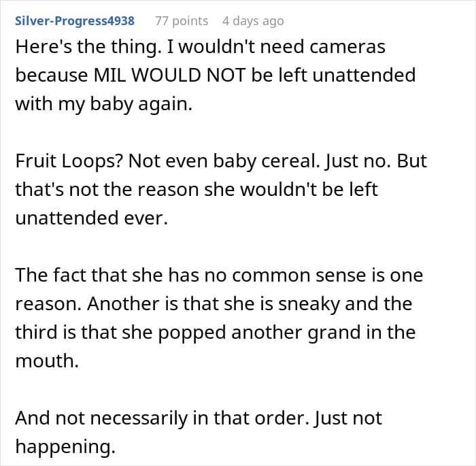Click the words "Fruit Loops?"

tap(69, 161)
